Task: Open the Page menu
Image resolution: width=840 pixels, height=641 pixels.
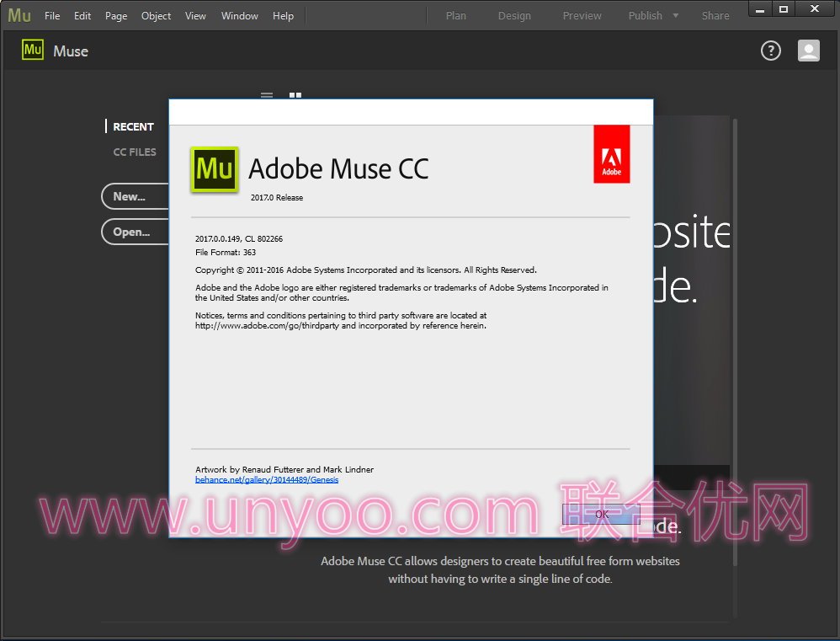Action: [x=115, y=16]
